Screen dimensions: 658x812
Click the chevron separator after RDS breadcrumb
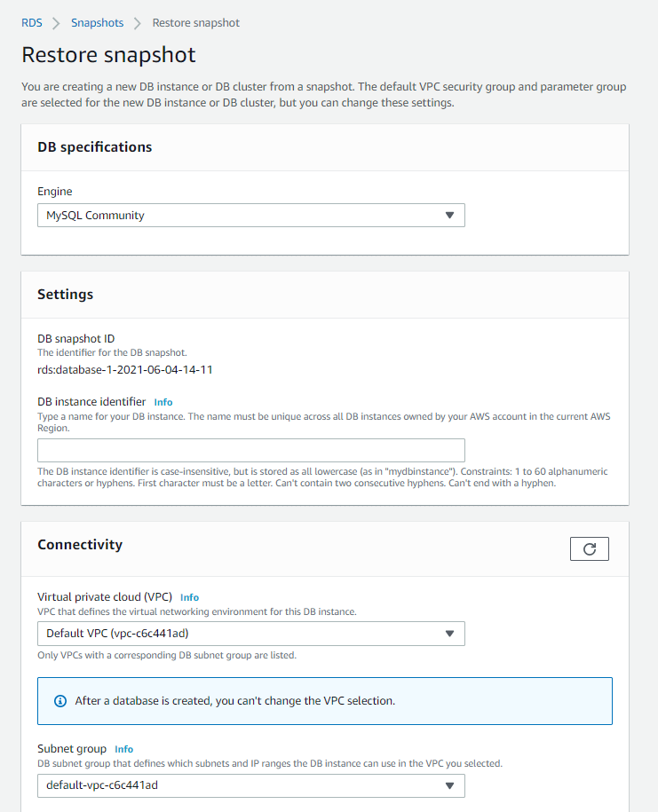click(57, 23)
